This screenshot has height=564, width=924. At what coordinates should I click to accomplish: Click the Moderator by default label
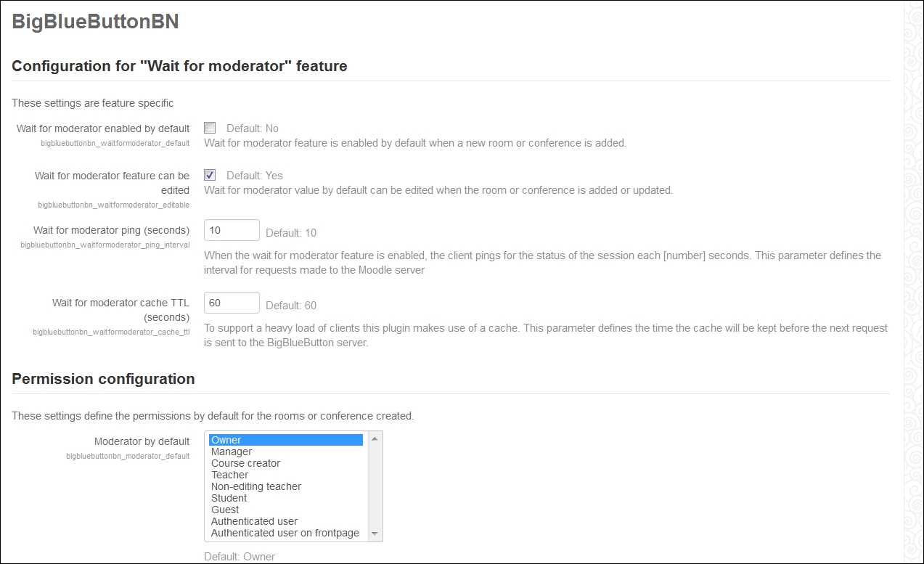point(142,441)
